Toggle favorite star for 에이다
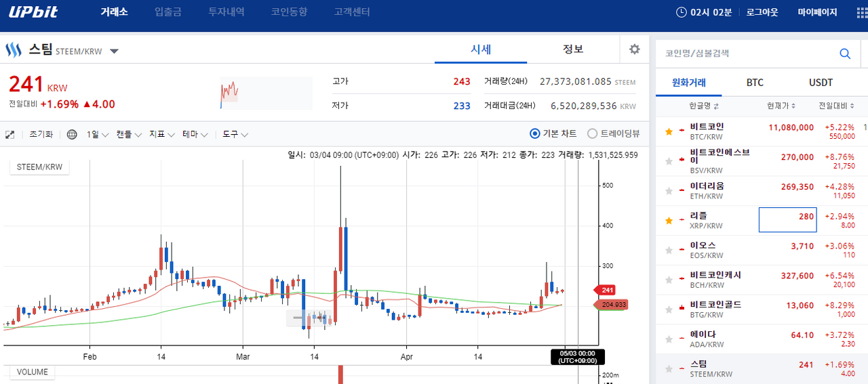Viewport: 868px width, 384px height. tap(669, 339)
